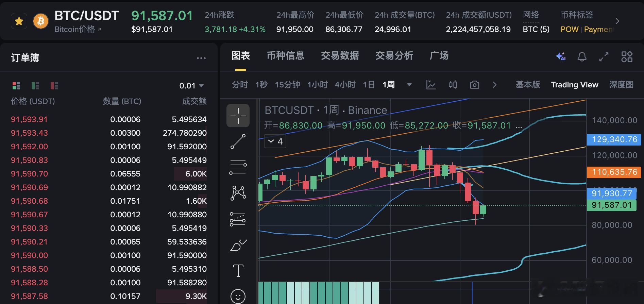Select the brush drawing tool
644x304 pixels.
coord(238,245)
